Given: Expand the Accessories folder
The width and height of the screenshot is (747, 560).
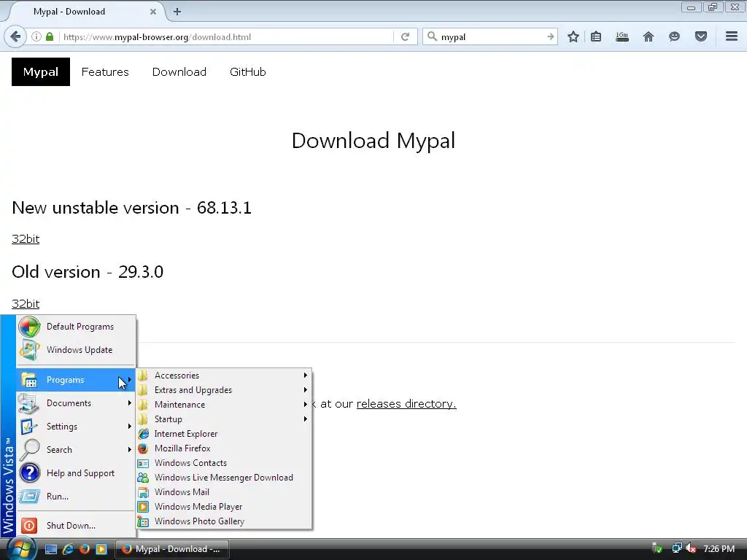Looking at the screenshot, I should point(223,376).
